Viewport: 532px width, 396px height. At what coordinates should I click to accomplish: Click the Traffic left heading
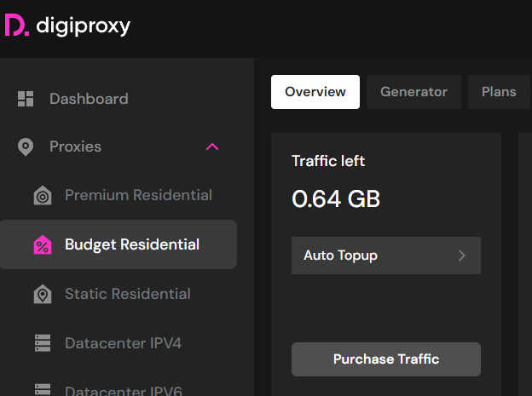(x=328, y=161)
